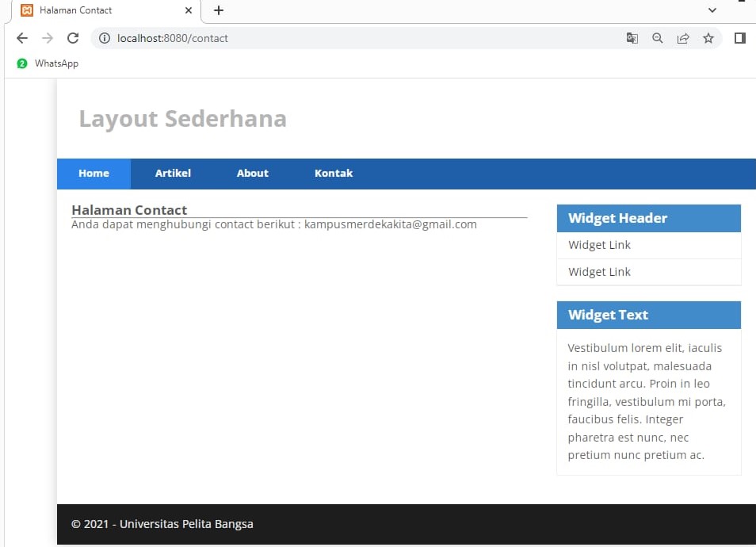Open the WhatsApp bookmark on the bookmarks bar

pos(46,63)
